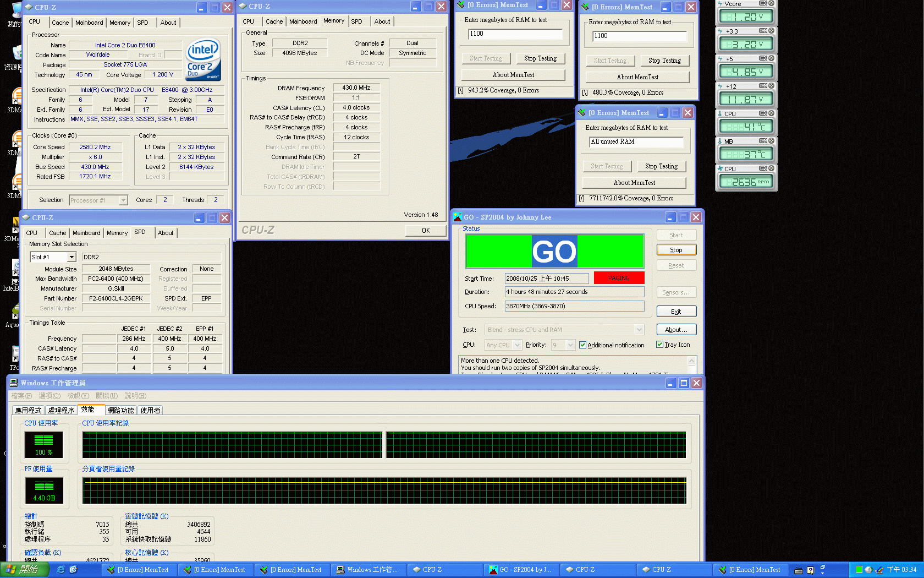Screen dimensions: 924x578
Task: Open the 檔案(F) menu in Task Manager
Action: pyautogui.click(x=21, y=396)
